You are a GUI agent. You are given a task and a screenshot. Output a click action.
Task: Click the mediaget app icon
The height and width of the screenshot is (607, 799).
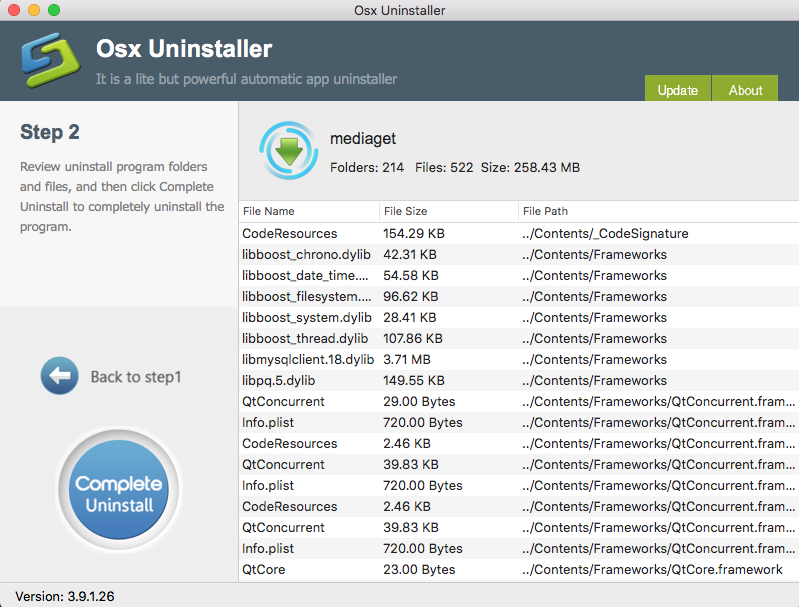[289, 150]
